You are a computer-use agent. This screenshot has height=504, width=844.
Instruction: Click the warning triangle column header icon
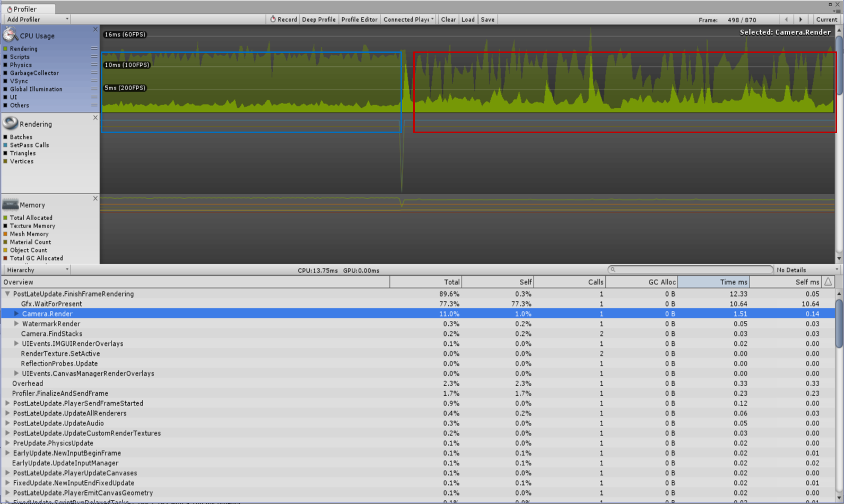(828, 282)
